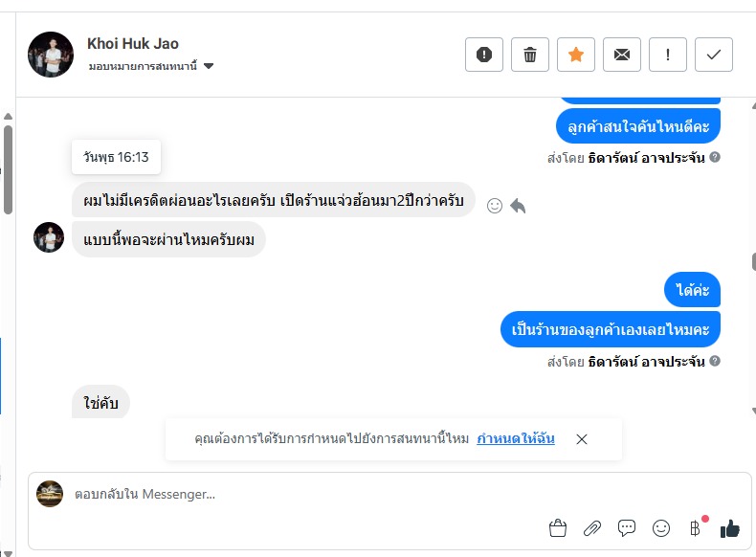Expand the มอบหมายการสนทนานี้ assignment dropdown
This screenshot has width=756, height=557.
tap(209, 66)
